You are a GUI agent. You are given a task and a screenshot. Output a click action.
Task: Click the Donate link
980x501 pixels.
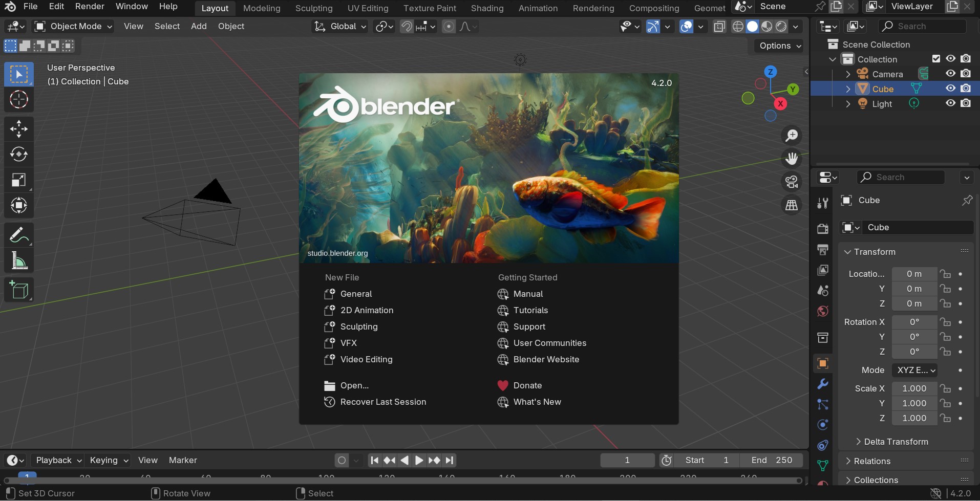click(x=527, y=385)
